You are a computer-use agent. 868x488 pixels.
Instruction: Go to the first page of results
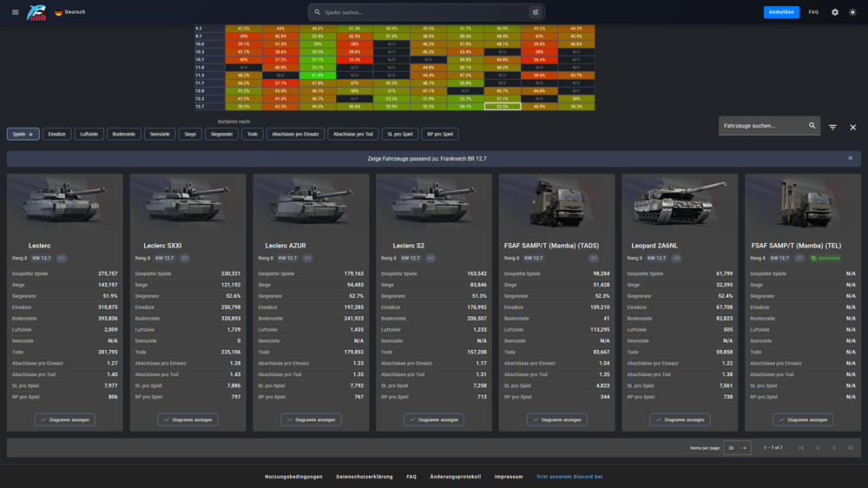click(x=801, y=447)
